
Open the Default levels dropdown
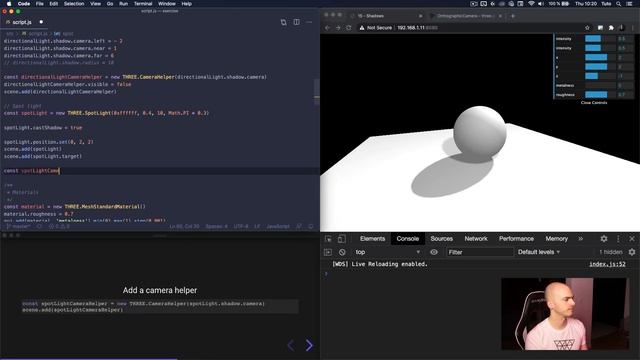539,252
